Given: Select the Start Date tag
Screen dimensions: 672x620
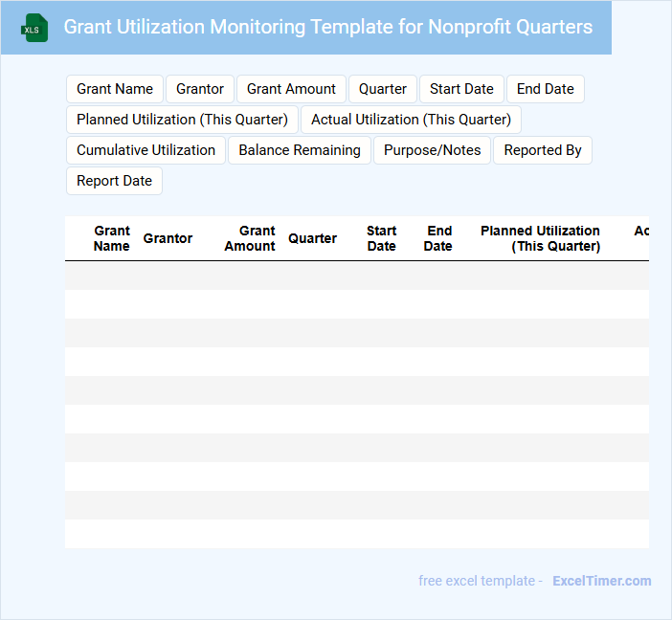Looking at the screenshot, I should click(461, 89).
